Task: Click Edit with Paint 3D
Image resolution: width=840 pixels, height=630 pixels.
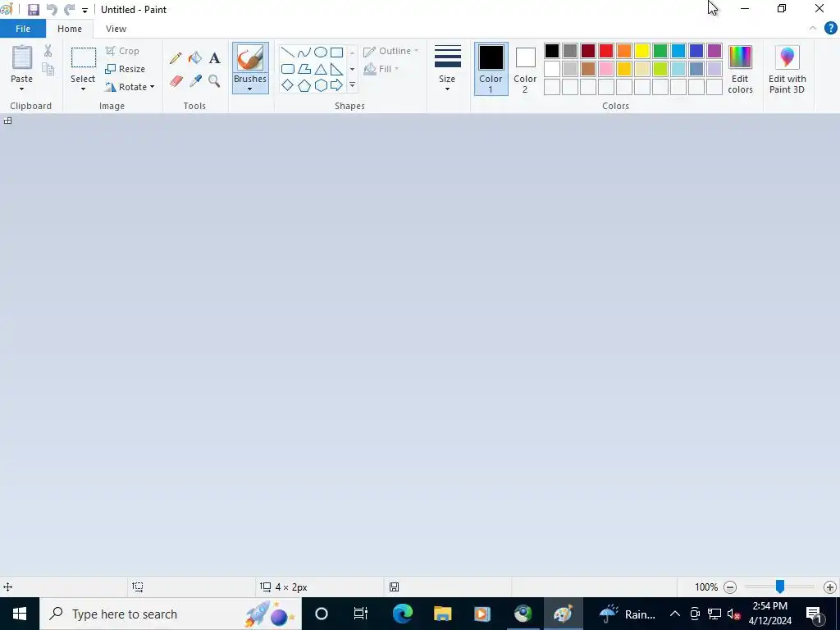Action: click(x=787, y=69)
